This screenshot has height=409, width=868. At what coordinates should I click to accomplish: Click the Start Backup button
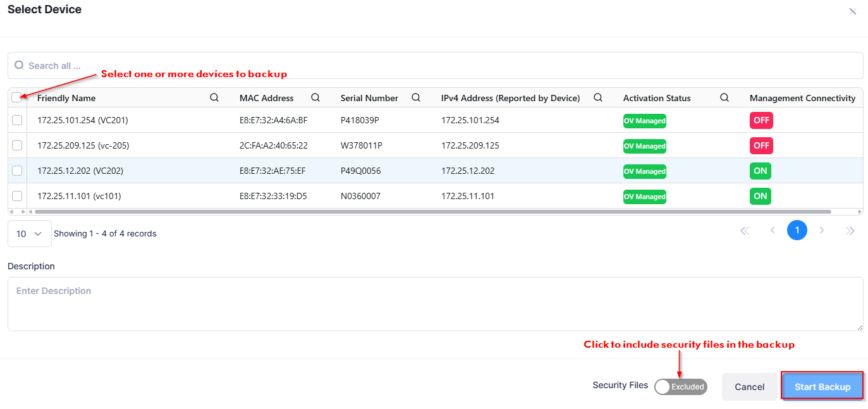click(822, 387)
